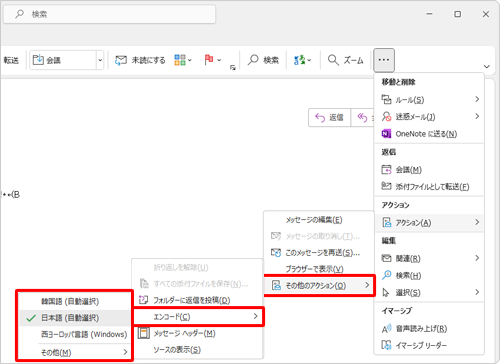Choose 韓国語 (自動選択) encoding
Screen dimensions: 500x364
click(75, 302)
